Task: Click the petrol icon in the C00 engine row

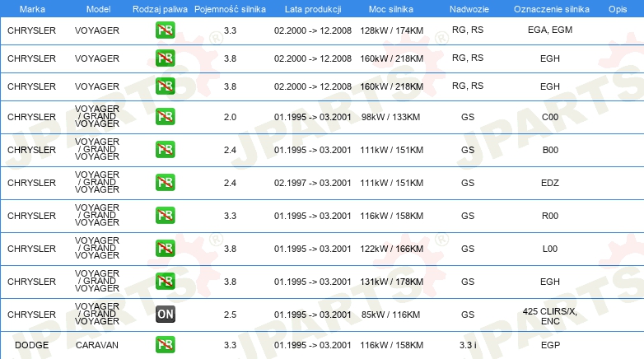Action: pyautogui.click(x=165, y=117)
